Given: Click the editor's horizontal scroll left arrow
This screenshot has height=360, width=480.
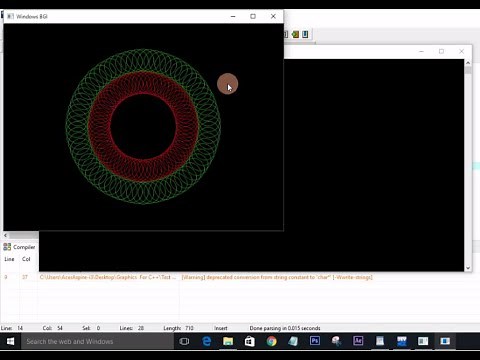Looking at the screenshot, I should [x=5, y=235].
